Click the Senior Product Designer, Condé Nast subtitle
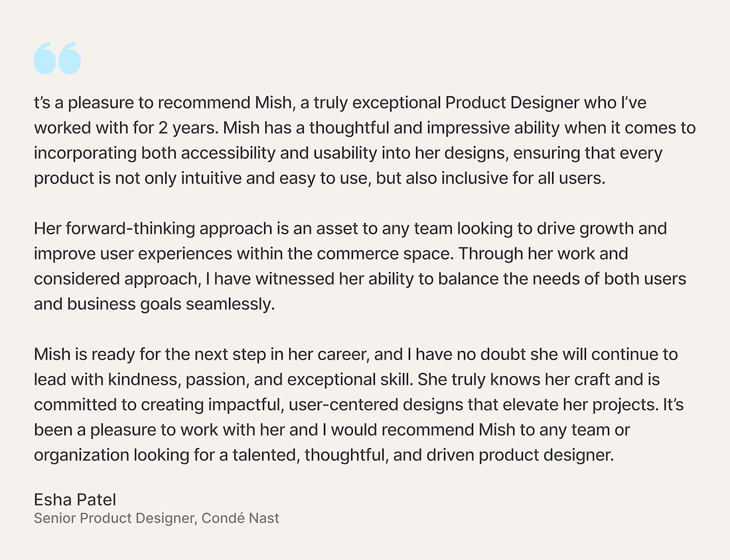The image size is (730, 560). [157, 518]
